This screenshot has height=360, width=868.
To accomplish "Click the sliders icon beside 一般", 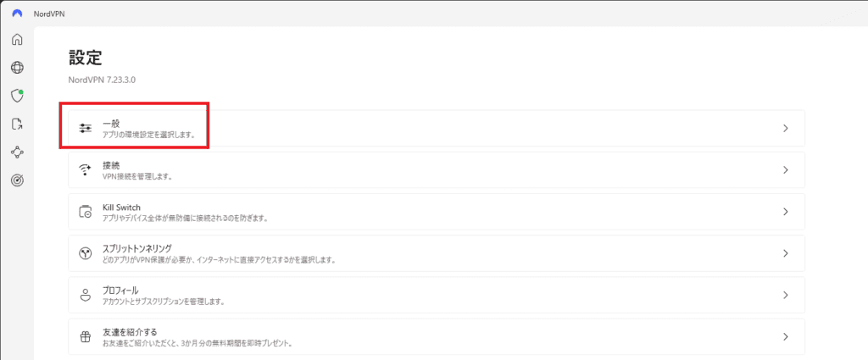I will (x=86, y=128).
